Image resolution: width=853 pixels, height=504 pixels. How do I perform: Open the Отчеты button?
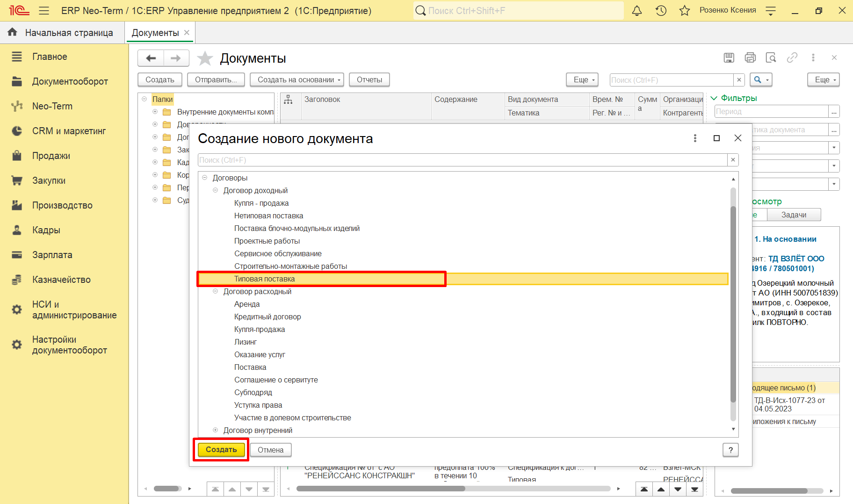(x=369, y=79)
